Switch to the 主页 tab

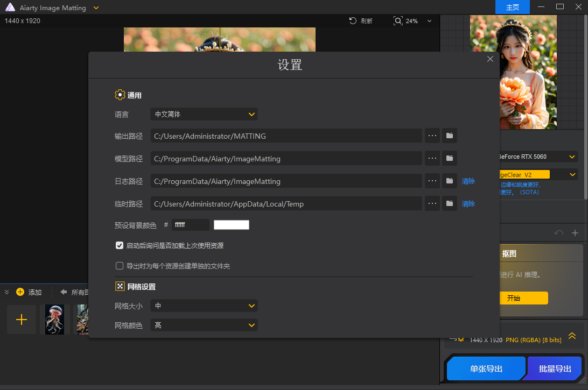pyautogui.click(x=512, y=7)
